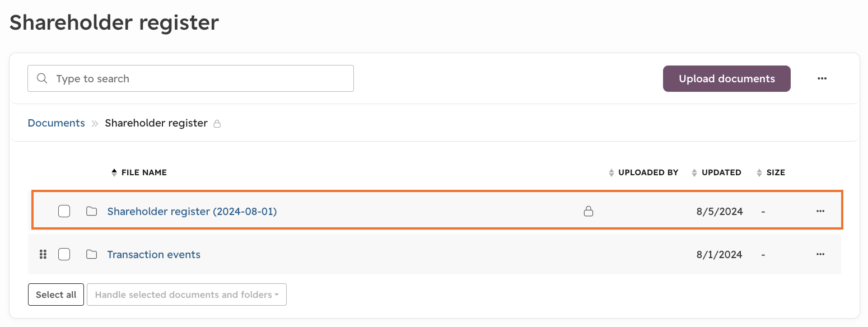The height and width of the screenshot is (327, 868).
Task: Click the Upload documents button
Action: tap(727, 78)
